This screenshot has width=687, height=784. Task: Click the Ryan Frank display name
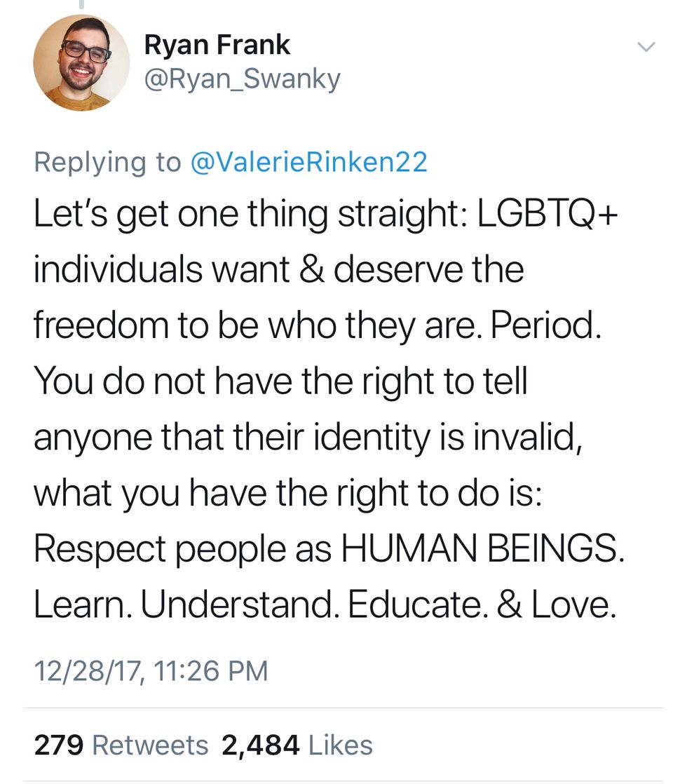[x=217, y=45]
